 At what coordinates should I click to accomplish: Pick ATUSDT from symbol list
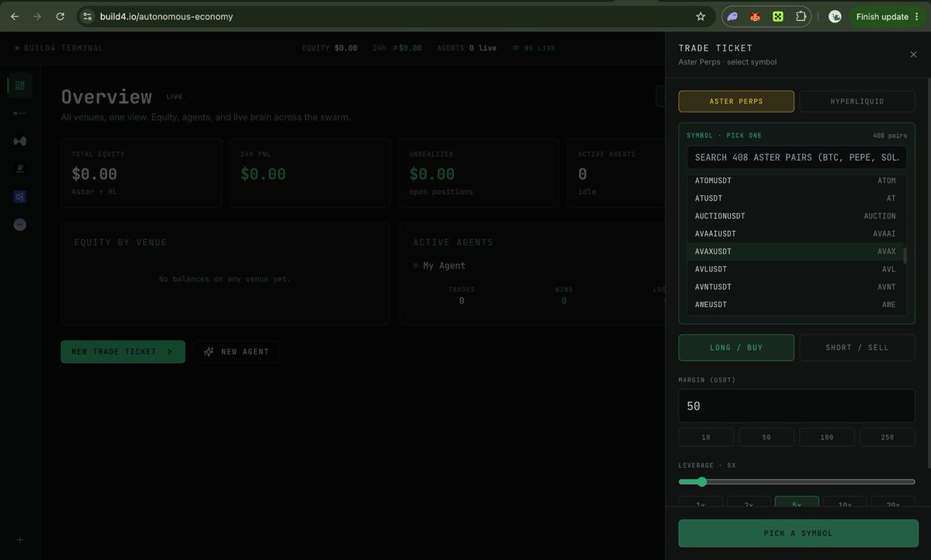pos(795,199)
